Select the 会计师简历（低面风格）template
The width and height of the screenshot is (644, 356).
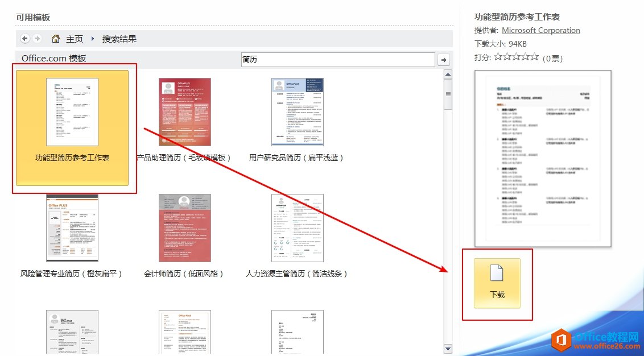[x=184, y=227]
